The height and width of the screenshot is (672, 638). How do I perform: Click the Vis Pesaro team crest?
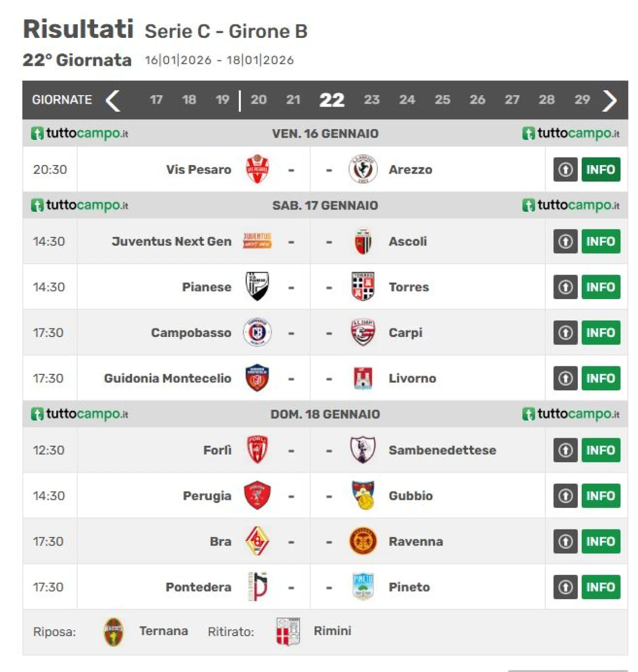click(x=257, y=169)
